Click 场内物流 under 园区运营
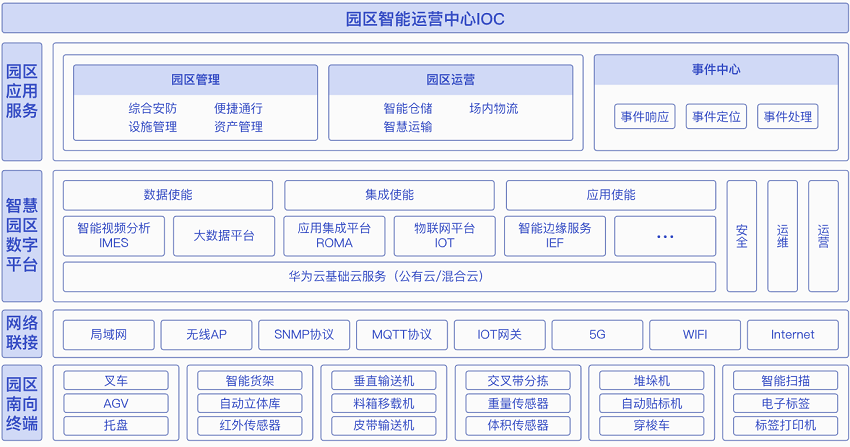 pos(493,108)
